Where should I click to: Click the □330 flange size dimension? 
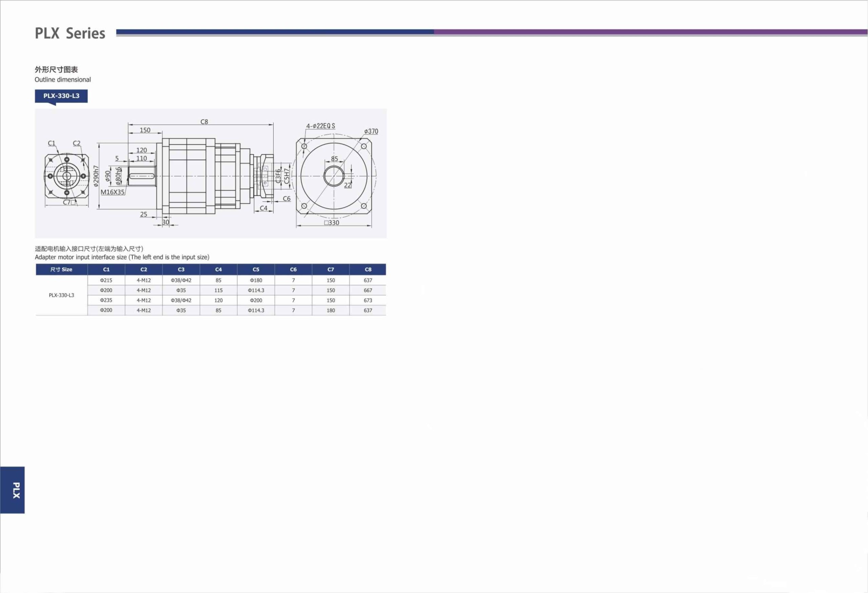(332, 222)
